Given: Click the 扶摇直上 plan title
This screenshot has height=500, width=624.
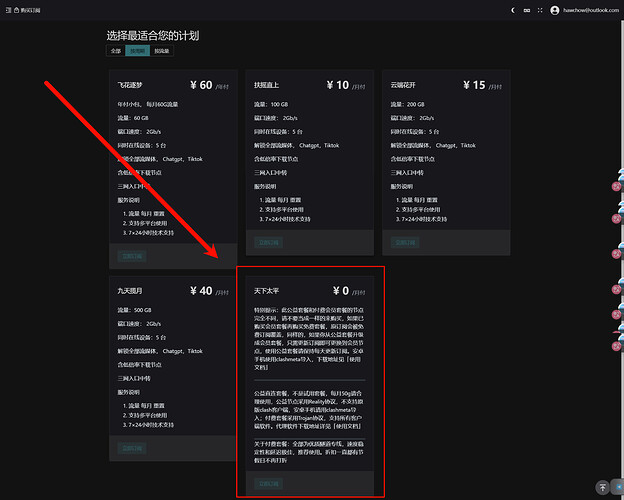Looking at the screenshot, I should tap(266, 85).
